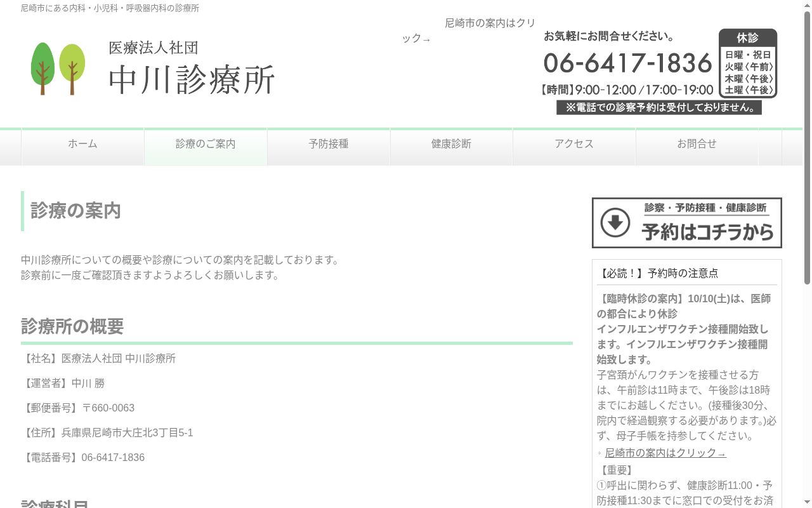This screenshot has width=812, height=508.
Task: Click the ※電話での診察予約は受付しておりません notice banner
Action: [659, 107]
